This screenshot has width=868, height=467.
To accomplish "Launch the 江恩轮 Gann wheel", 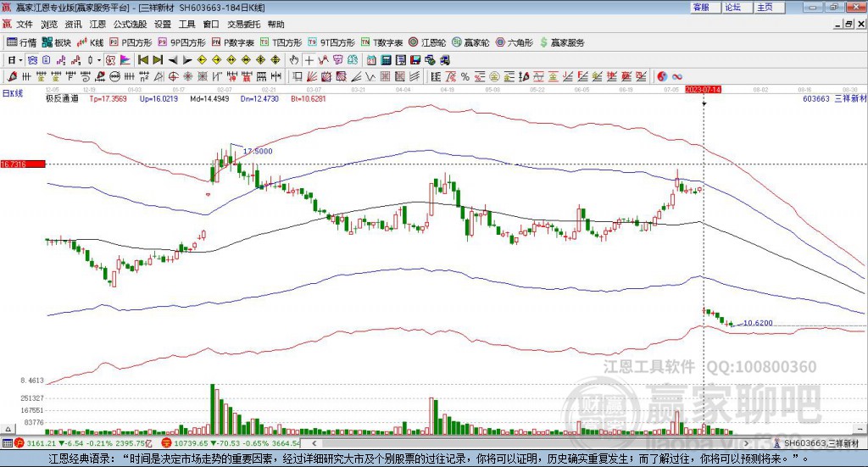I will (x=427, y=42).
